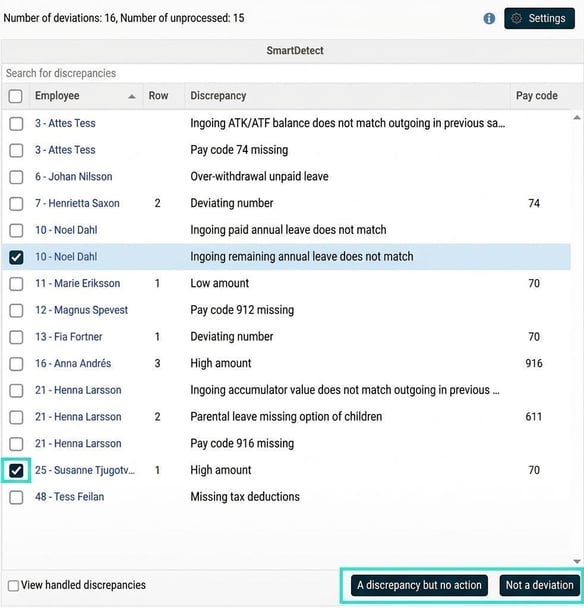Click pay code 611 value
This screenshot has width=584, height=608.
534,417
